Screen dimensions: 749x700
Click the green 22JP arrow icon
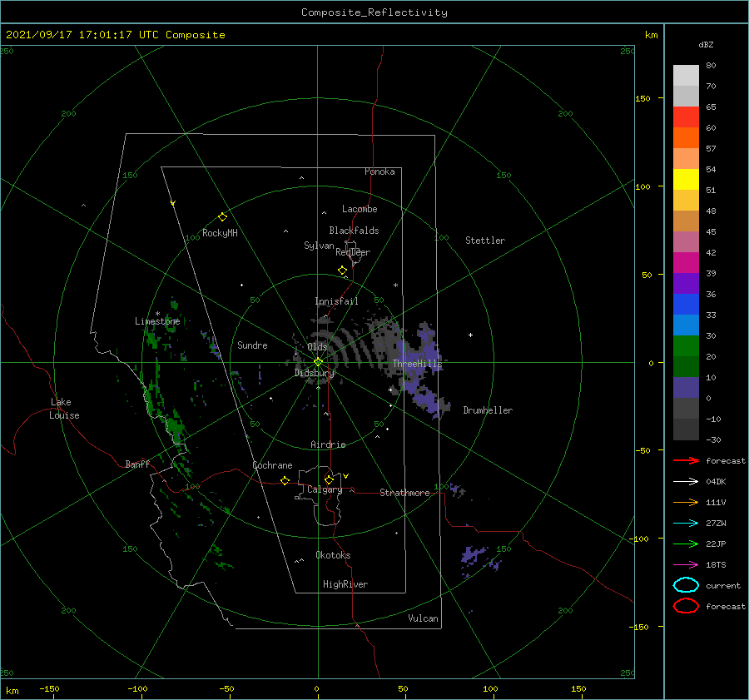686,544
